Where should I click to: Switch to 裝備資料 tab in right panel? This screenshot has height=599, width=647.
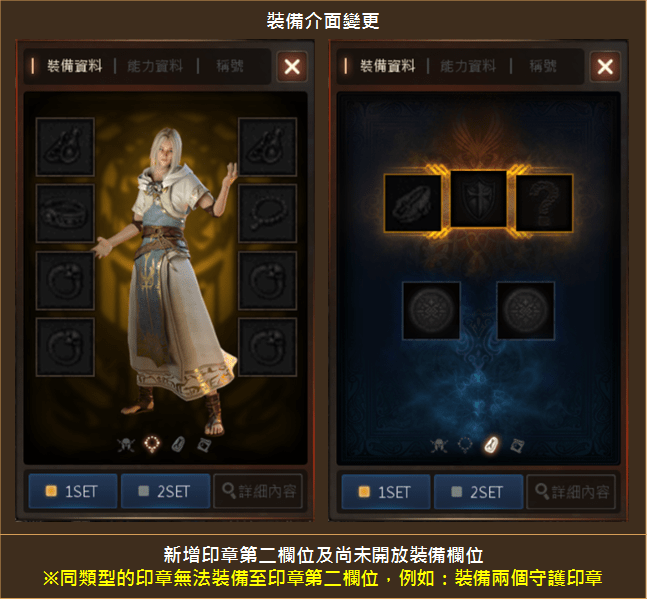coord(387,66)
